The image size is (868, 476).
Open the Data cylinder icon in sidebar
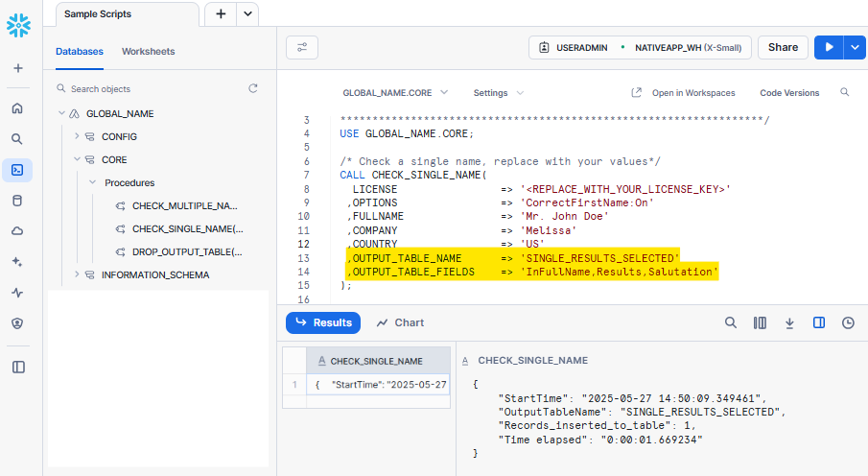[x=17, y=201]
